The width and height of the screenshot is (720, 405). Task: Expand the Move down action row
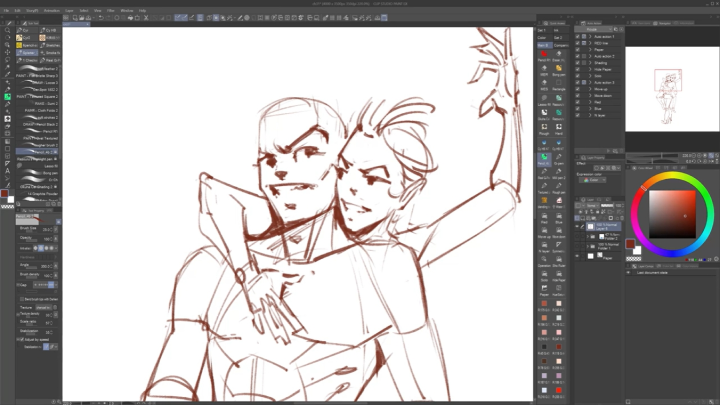(590, 96)
